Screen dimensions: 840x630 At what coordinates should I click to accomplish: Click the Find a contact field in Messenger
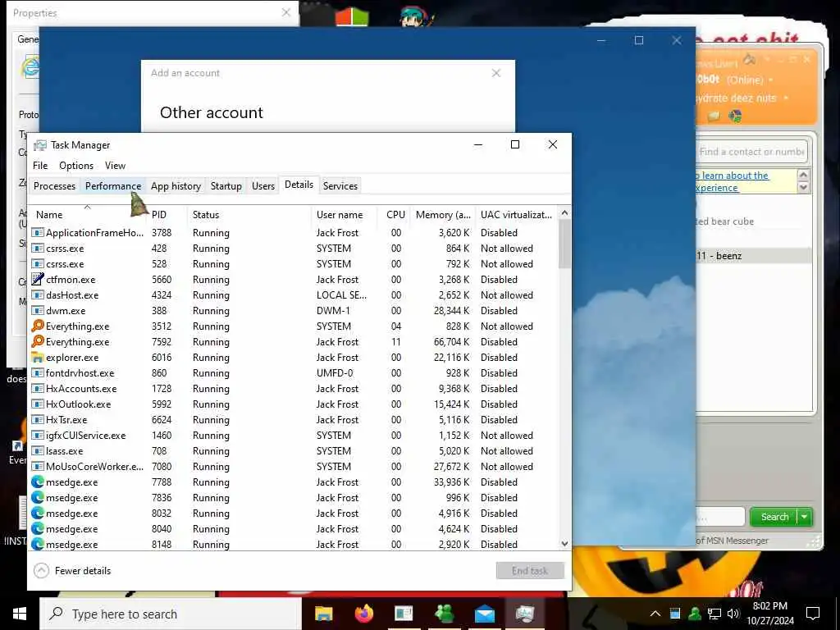751,152
